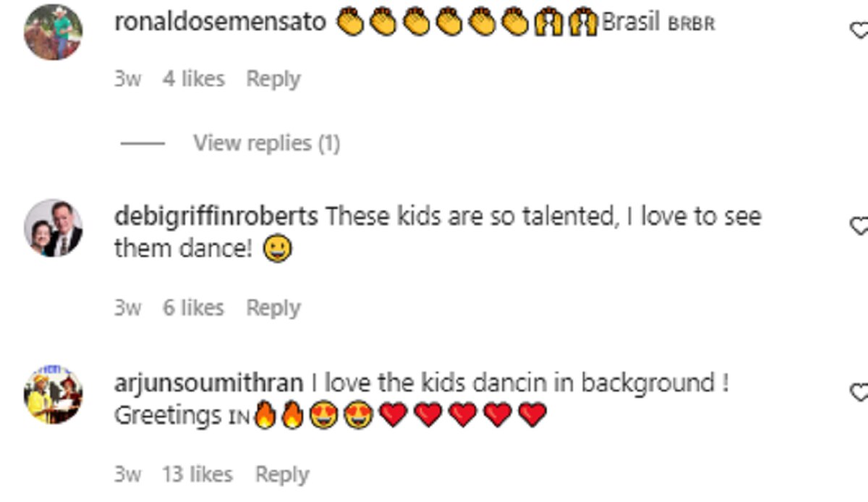Viewport: 868px width, 502px height.
Task: Reply to debigriffinroberts' comment
Action: 273,308
